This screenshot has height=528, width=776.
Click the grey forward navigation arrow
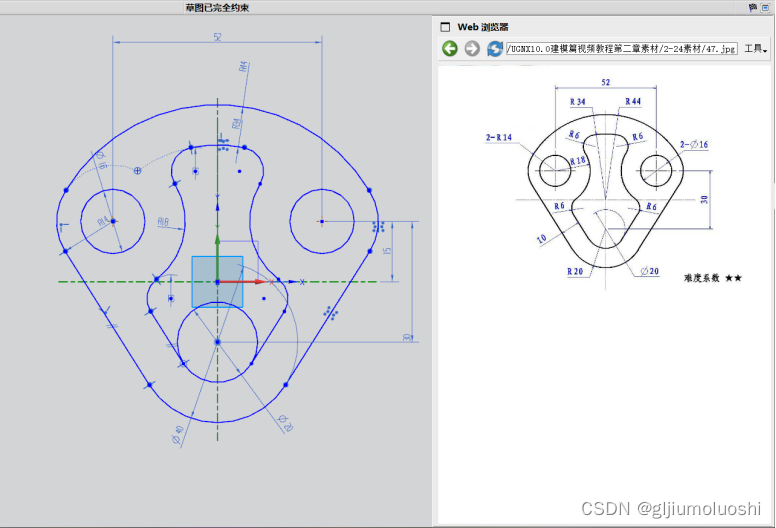[472, 48]
